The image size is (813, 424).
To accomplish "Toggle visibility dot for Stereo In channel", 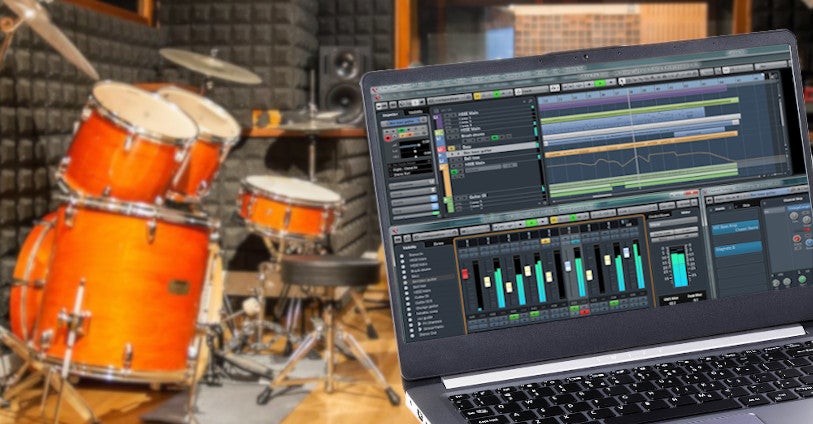I will 402,256.
